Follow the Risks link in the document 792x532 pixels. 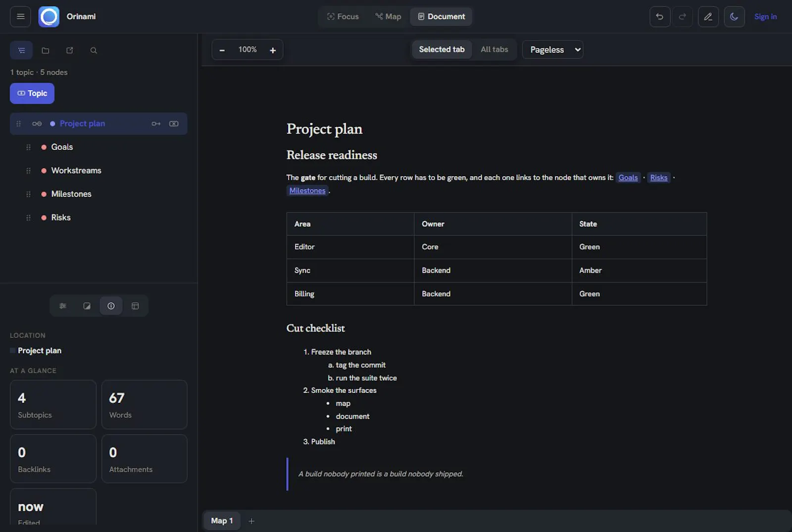(659, 178)
